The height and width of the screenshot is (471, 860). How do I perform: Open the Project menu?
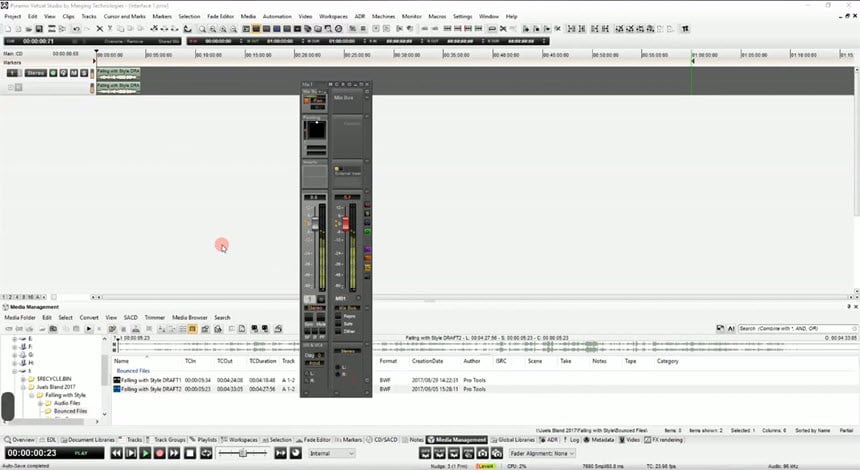point(13,16)
